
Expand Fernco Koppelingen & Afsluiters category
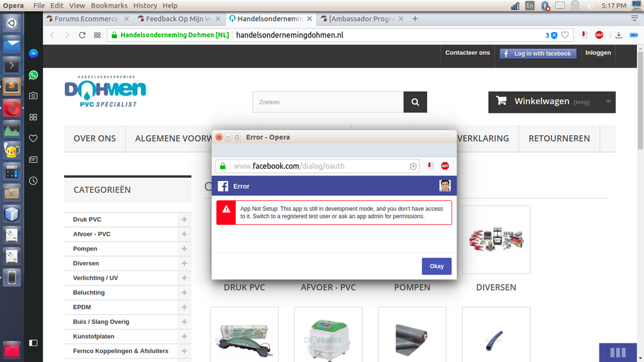tap(184, 351)
